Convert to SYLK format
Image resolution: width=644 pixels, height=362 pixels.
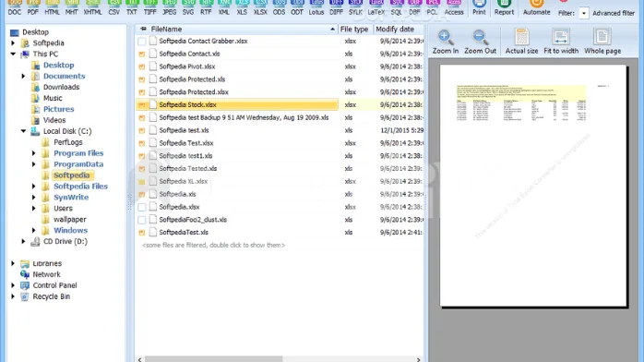355,7
